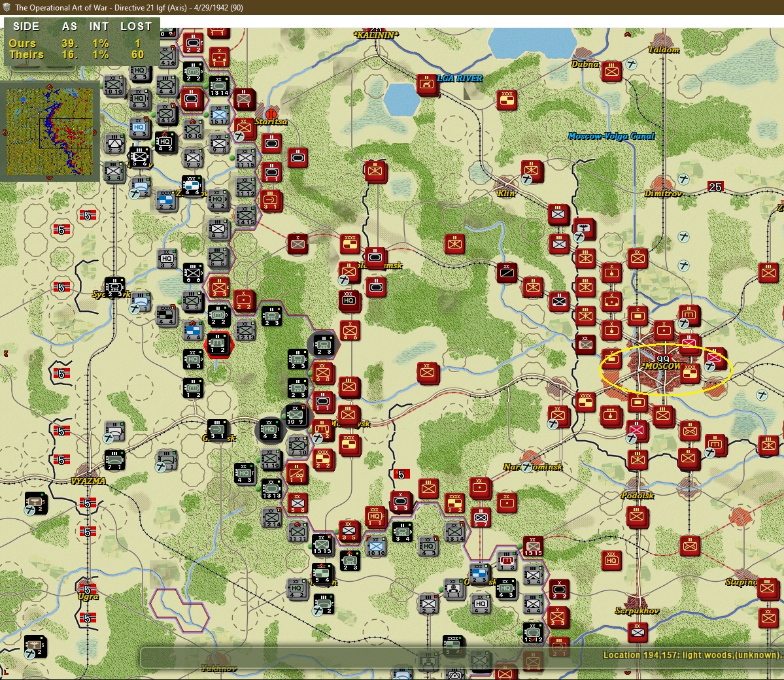784x680 pixels.
Task: Click the 'Theirs' row in losses panel
Action: click(76, 54)
